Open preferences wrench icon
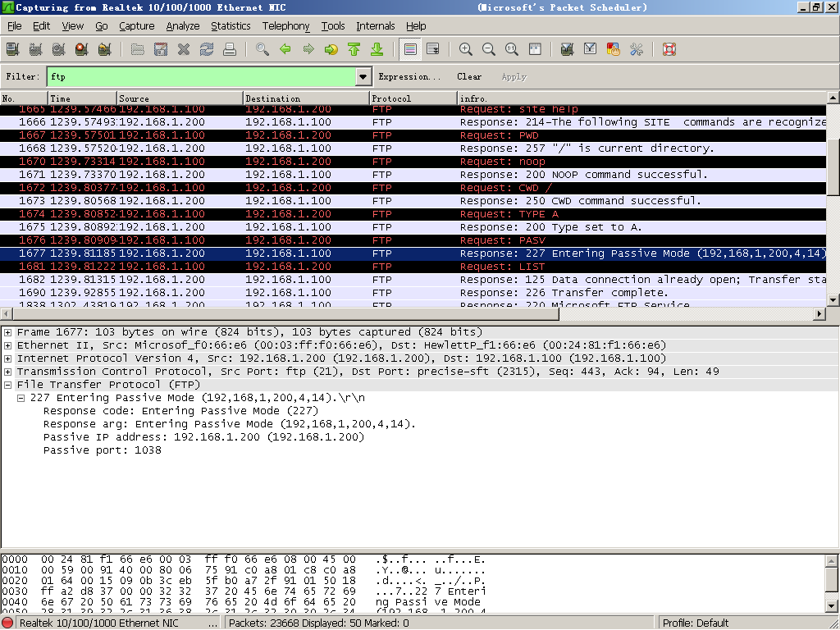 coord(637,49)
